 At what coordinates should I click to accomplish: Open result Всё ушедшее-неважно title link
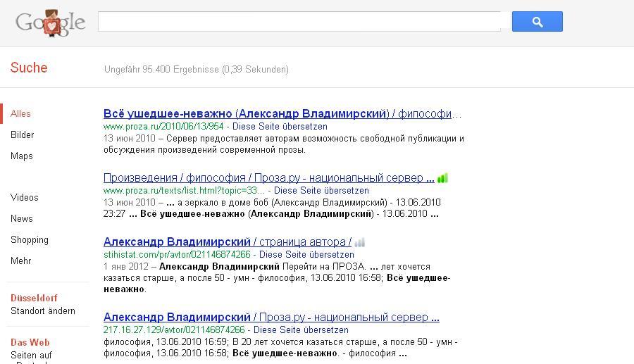click(282, 113)
